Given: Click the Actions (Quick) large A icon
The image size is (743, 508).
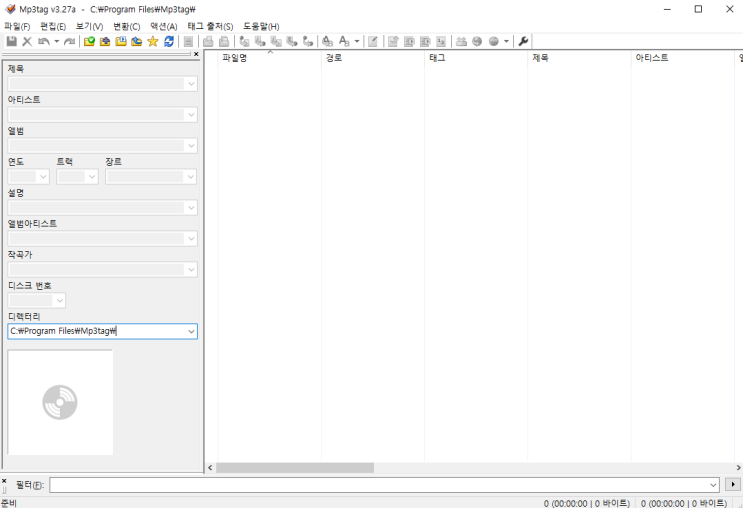Looking at the screenshot, I should (x=344, y=41).
